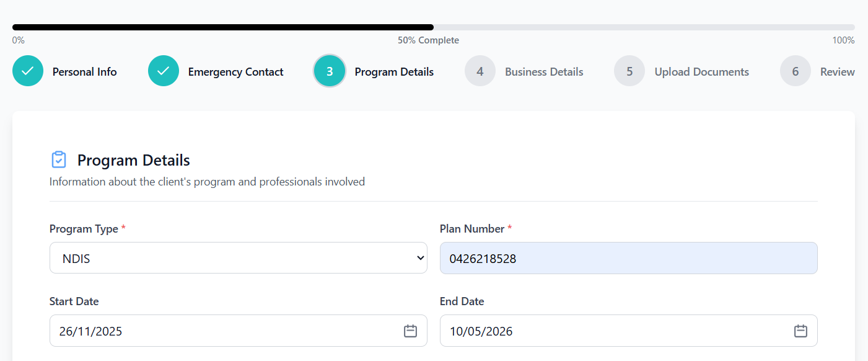Click the clipboard icon beside Program Details heading
The width and height of the screenshot is (868, 361).
(58, 160)
